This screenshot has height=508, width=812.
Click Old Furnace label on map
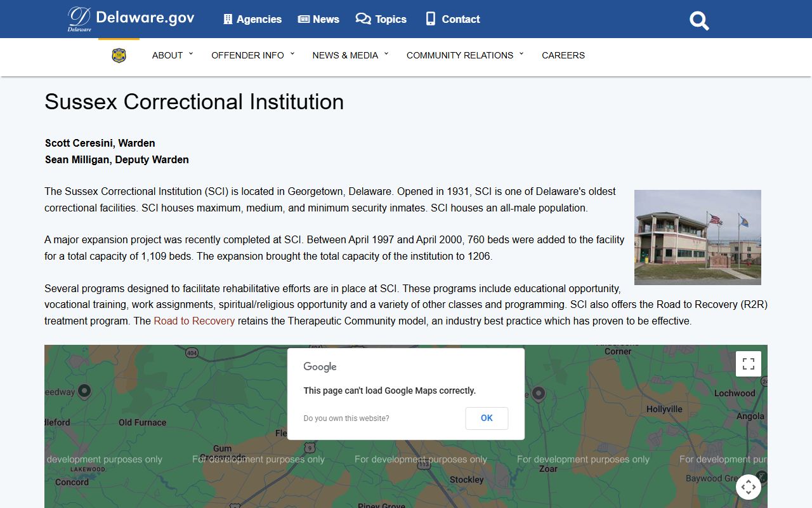[x=142, y=422]
